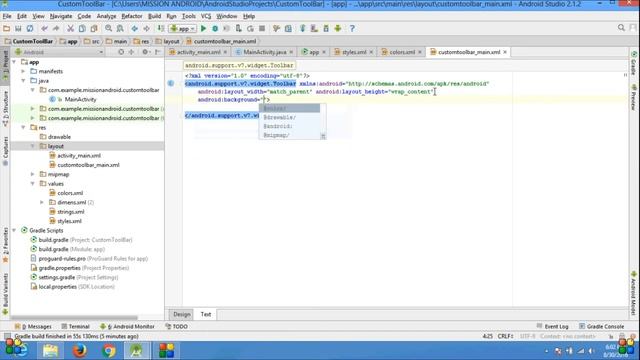
Task: Click the Cut scissors icon
Action: (x=70, y=29)
